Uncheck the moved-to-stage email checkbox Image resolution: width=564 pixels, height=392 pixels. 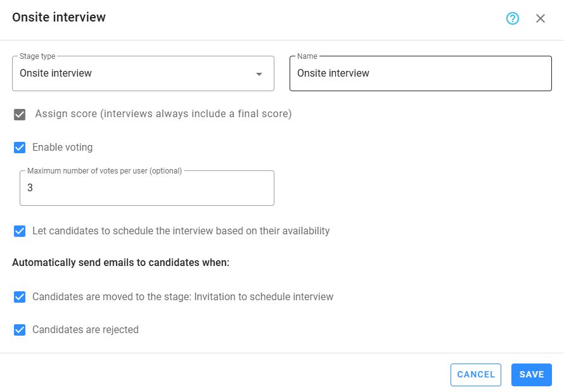[20, 297]
